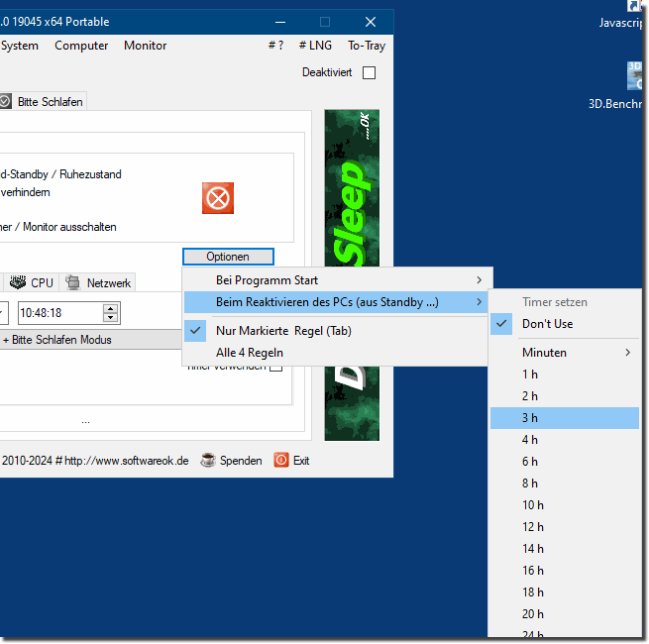Switch to the Netzwerk tab
Image resolution: width=649 pixels, height=644 pixels.
click(98, 282)
